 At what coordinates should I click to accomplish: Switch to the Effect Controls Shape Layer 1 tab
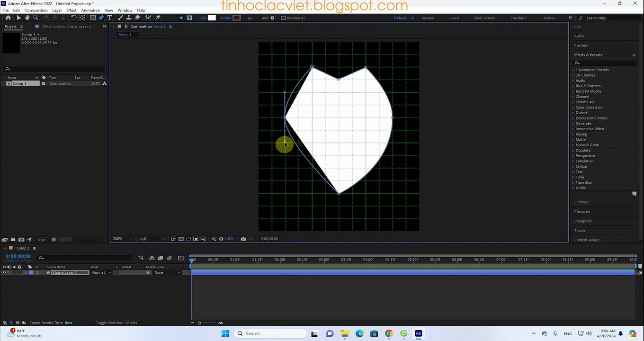66,27
